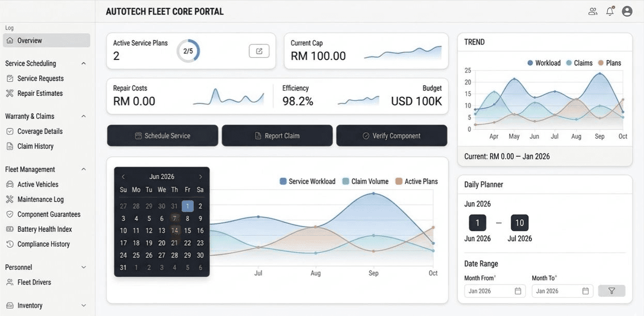Click the Fleet Drivers people icon
Viewport: 644px width, 316px height.
point(10,282)
